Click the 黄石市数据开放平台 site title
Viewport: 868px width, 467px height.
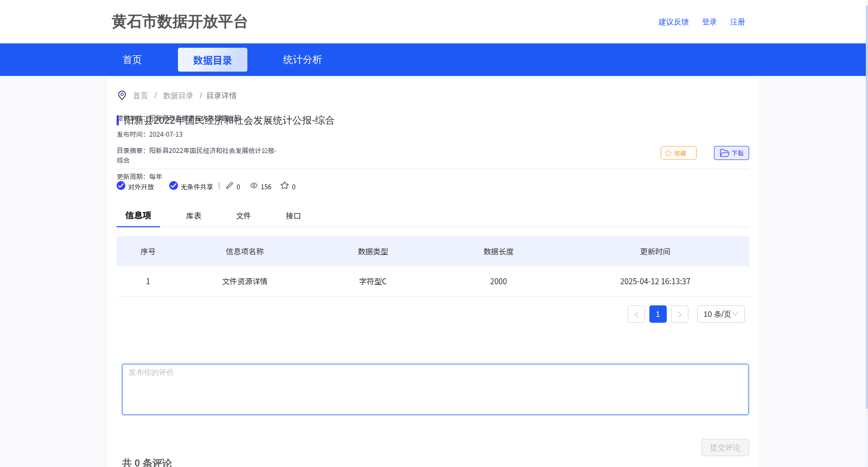[x=180, y=22]
